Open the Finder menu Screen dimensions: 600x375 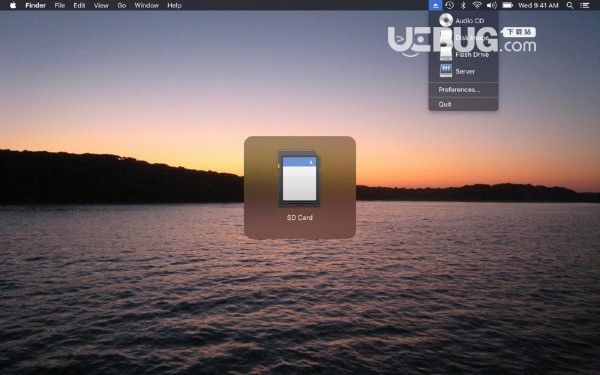(36, 5)
